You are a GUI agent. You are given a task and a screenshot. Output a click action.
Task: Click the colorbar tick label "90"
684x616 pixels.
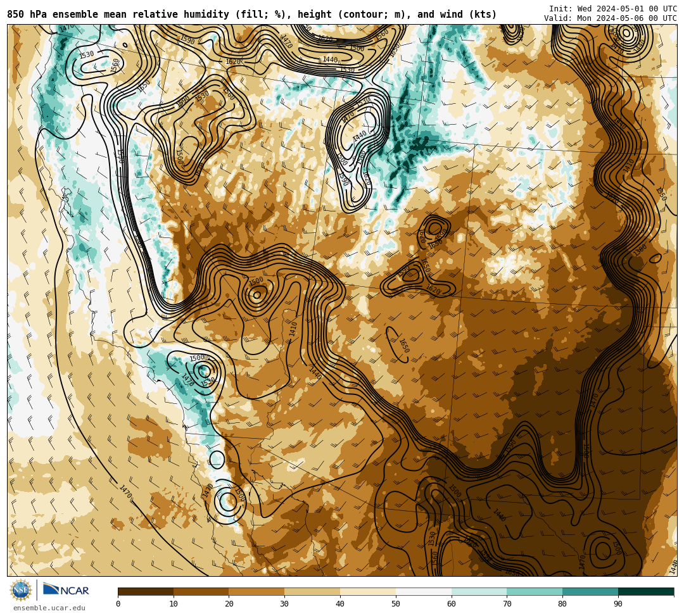pos(618,604)
